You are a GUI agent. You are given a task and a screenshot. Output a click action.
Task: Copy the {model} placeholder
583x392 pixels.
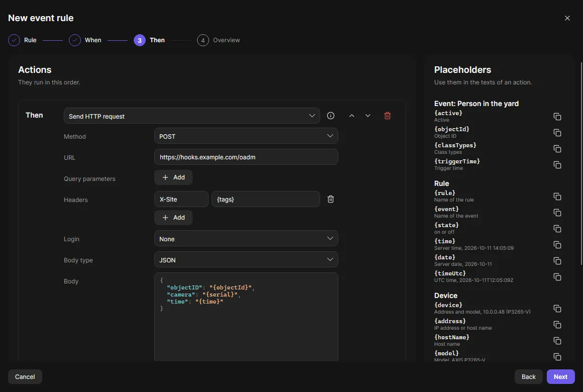pos(557,357)
